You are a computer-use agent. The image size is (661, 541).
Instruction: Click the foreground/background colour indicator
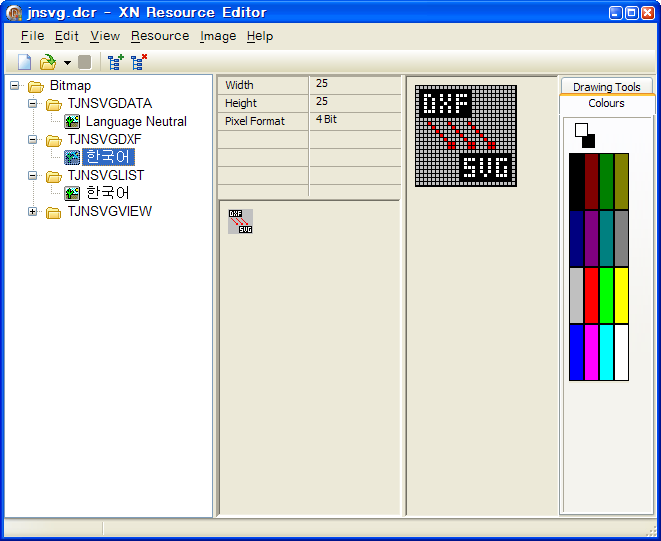coord(585,135)
